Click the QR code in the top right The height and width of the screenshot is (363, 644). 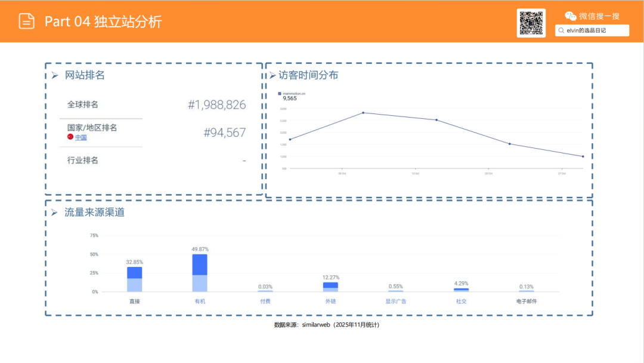531,23
